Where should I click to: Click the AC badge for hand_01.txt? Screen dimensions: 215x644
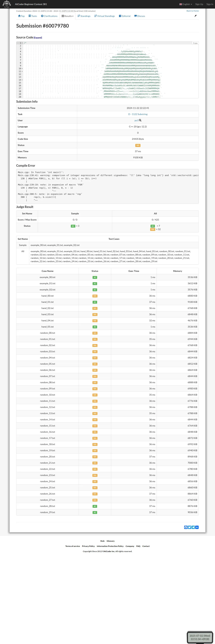[x=95, y=302]
